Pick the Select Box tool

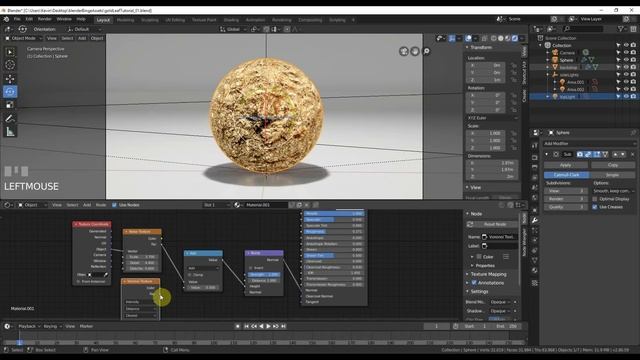coord(10,52)
